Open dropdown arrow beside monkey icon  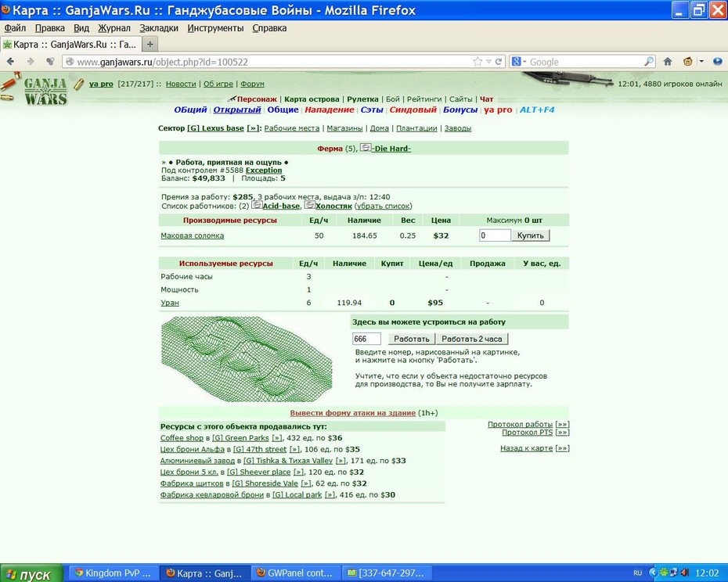(701, 62)
